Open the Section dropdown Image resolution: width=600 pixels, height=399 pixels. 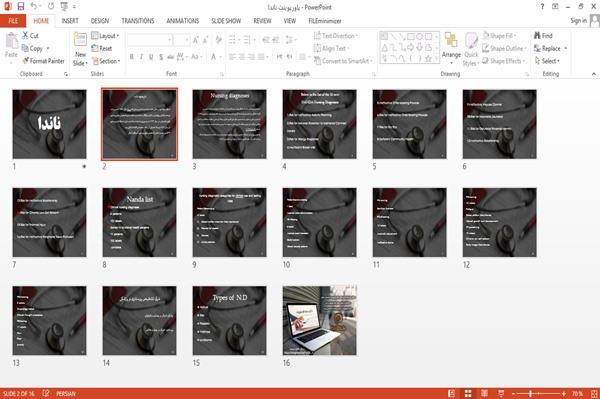[x=106, y=61]
